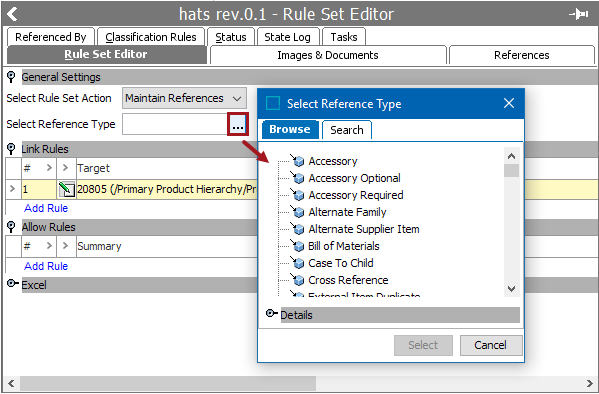
Task: Open the Maintain References dropdown
Action: click(x=185, y=98)
